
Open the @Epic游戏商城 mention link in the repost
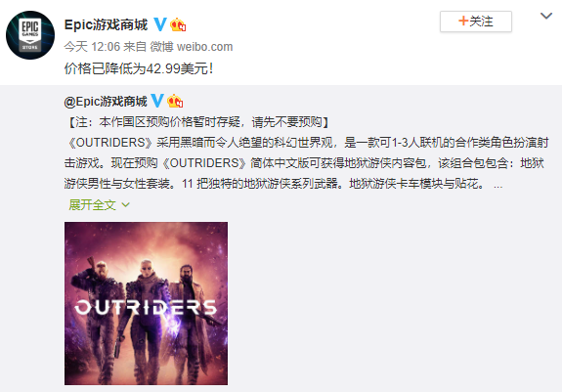(106, 102)
